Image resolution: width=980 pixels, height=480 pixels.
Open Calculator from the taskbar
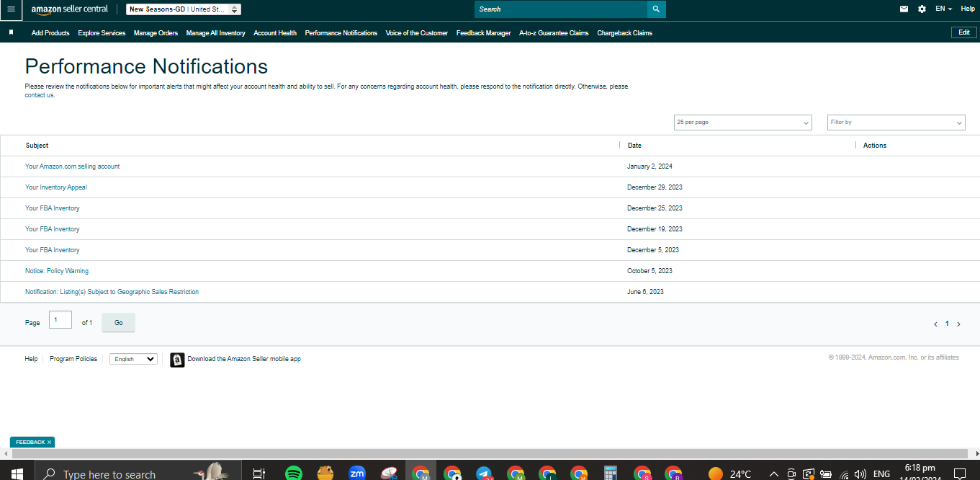click(611, 474)
